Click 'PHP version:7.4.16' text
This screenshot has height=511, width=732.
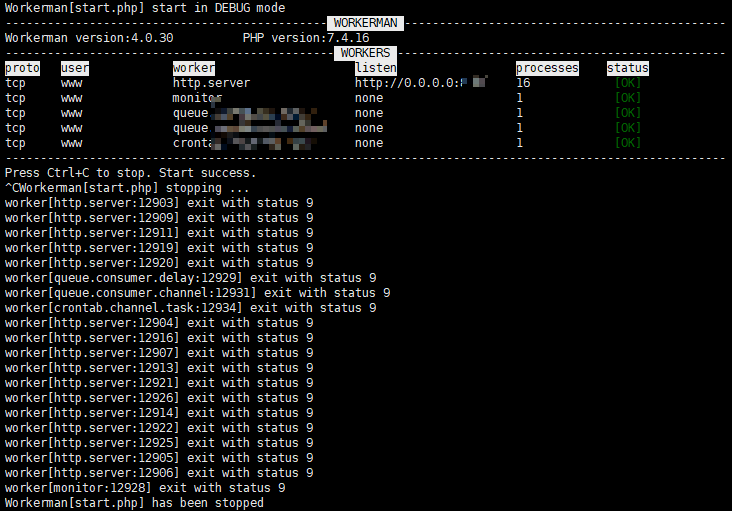pyautogui.click(x=306, y=38)
